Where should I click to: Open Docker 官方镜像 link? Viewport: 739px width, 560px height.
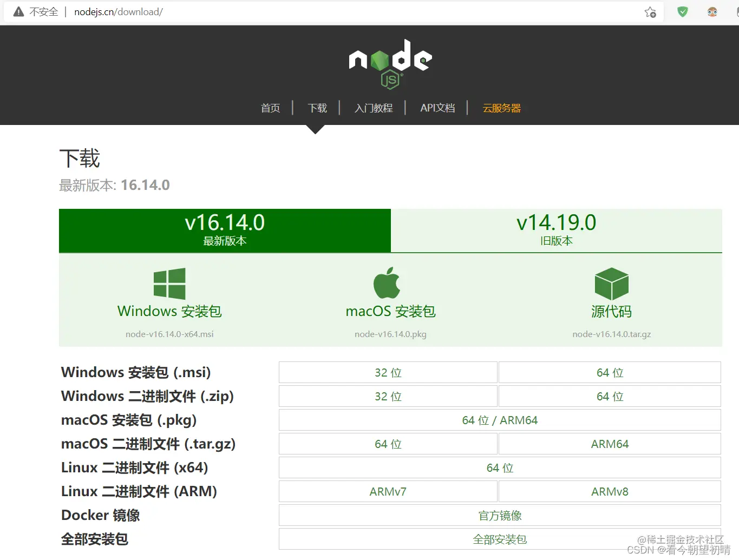click(x=500, y=515)
